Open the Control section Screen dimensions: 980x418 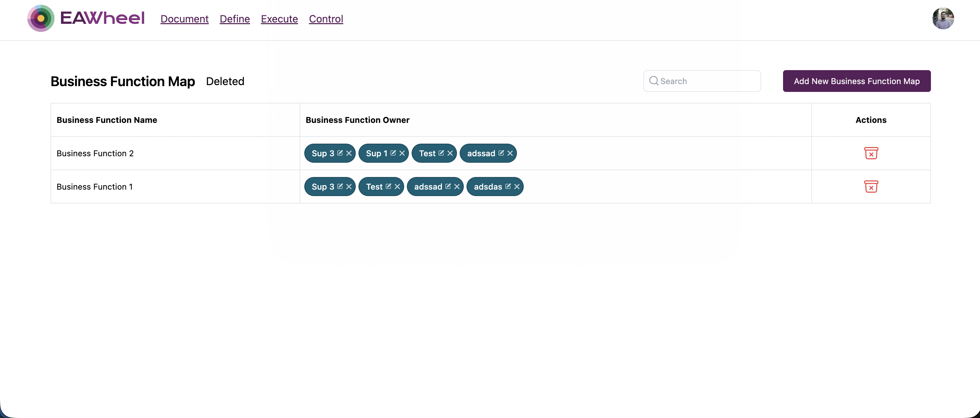pyautogui.click(x=326, y=19)
